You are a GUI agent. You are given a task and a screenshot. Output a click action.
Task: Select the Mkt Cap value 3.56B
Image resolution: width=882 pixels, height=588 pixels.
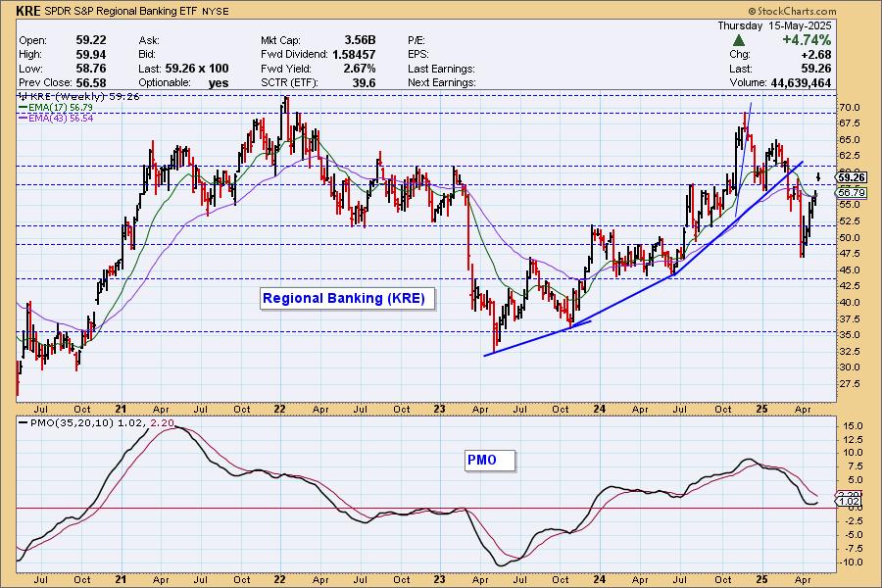360,40
